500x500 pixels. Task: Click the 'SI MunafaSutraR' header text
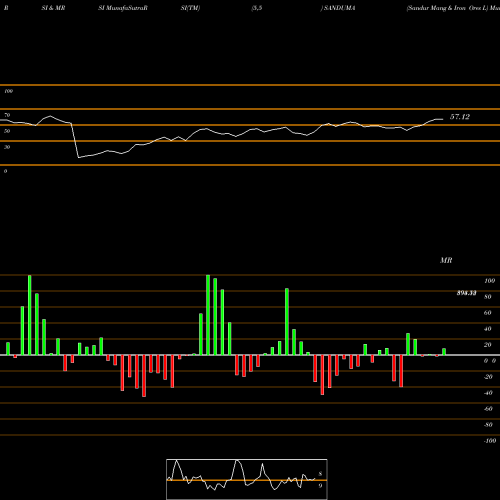tap(123, 8)
